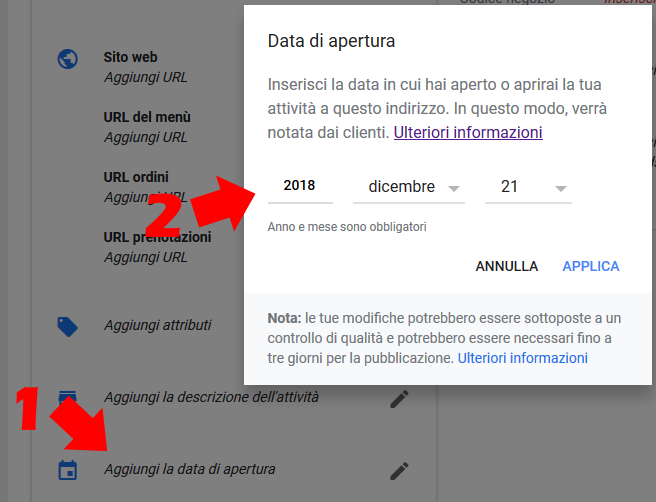Click the storefront icon beside description
Screen dimensions: 656x502
coord(67,397)
